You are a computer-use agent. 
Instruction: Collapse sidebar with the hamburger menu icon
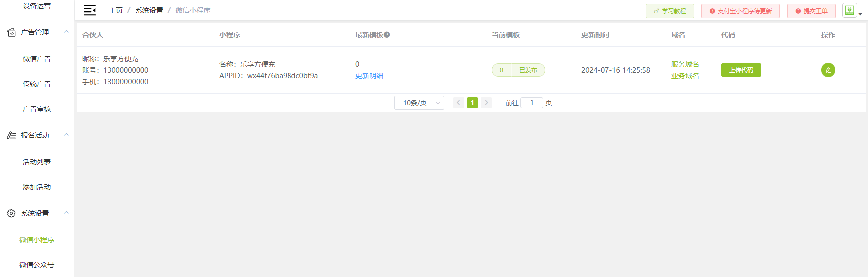(x=90, y=10)
